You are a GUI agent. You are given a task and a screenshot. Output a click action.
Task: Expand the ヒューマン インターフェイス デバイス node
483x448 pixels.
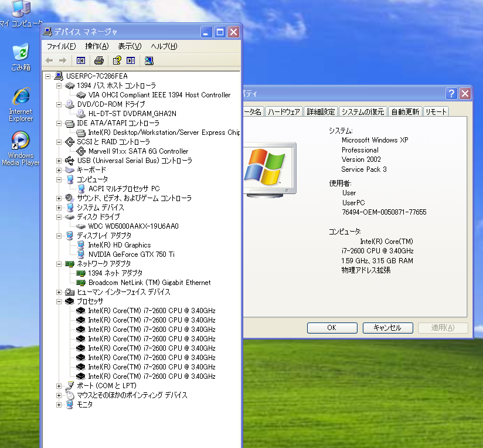[x=59, y=292]
